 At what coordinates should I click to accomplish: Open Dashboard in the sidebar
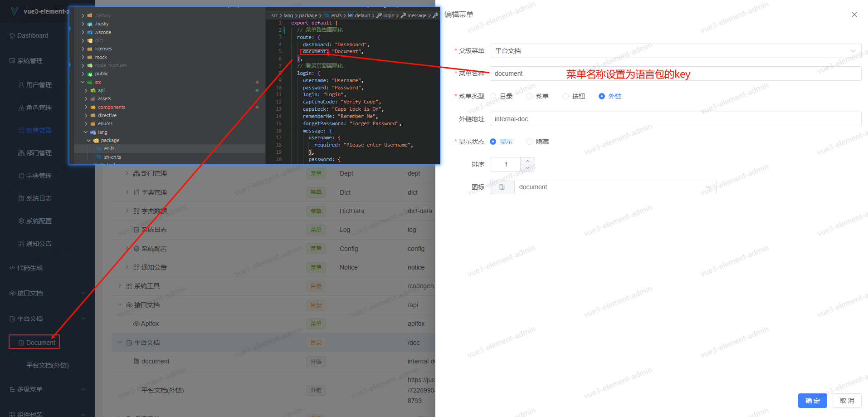pyautogui.click(x=33, y=35)
